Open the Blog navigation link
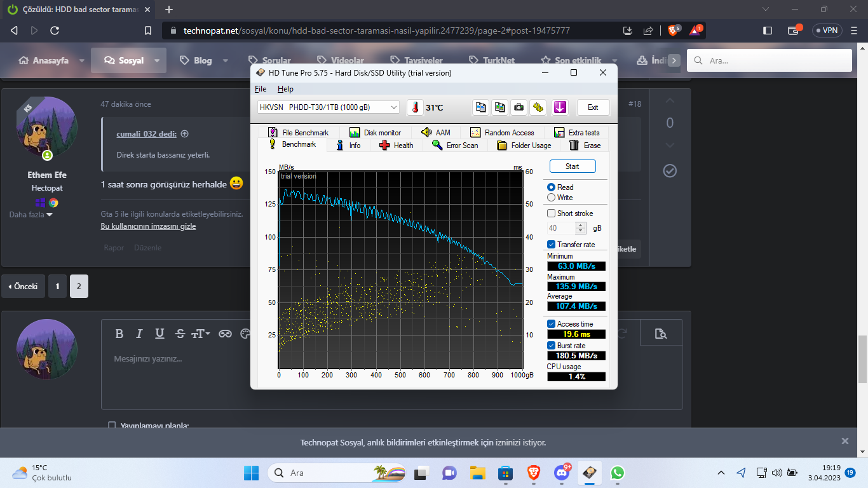Screen dimensions: 868x488 [x=196, y=60]
